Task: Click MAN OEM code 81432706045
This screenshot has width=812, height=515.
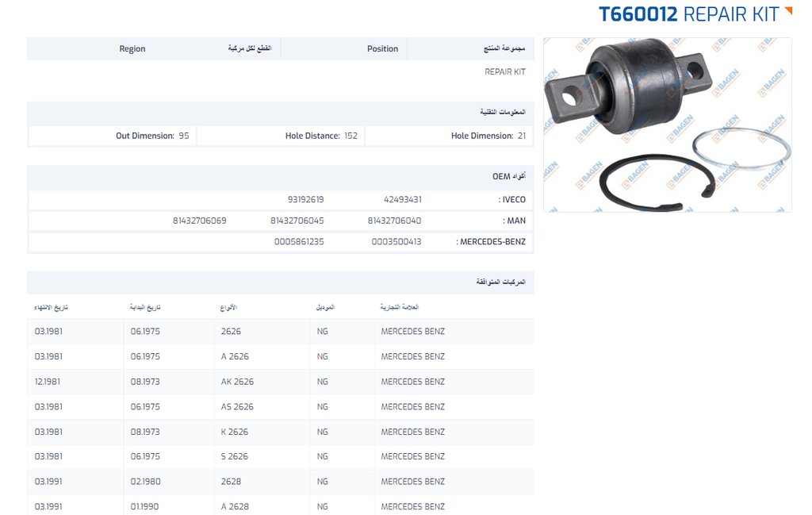Action: pyautogui.click(x=297, y=221)
